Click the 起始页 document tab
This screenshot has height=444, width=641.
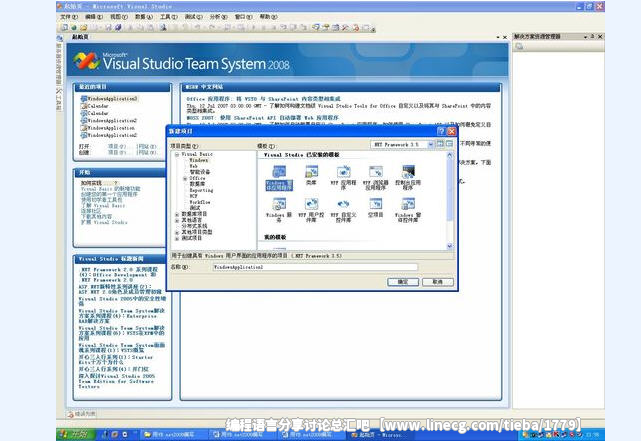80,37
